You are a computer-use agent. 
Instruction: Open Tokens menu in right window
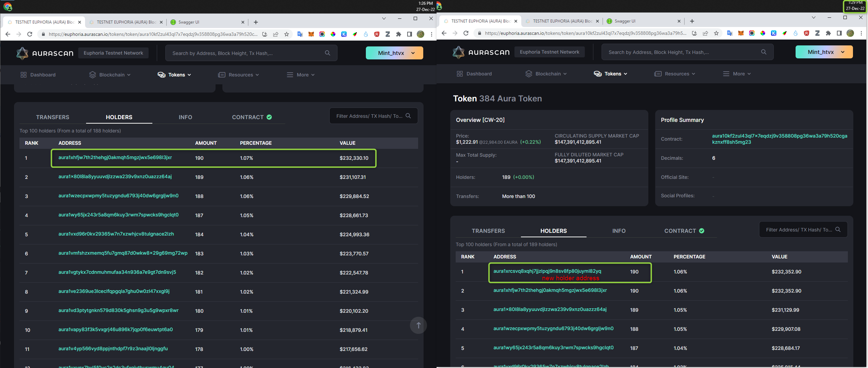pyautogui.click(x=611, y=74)
